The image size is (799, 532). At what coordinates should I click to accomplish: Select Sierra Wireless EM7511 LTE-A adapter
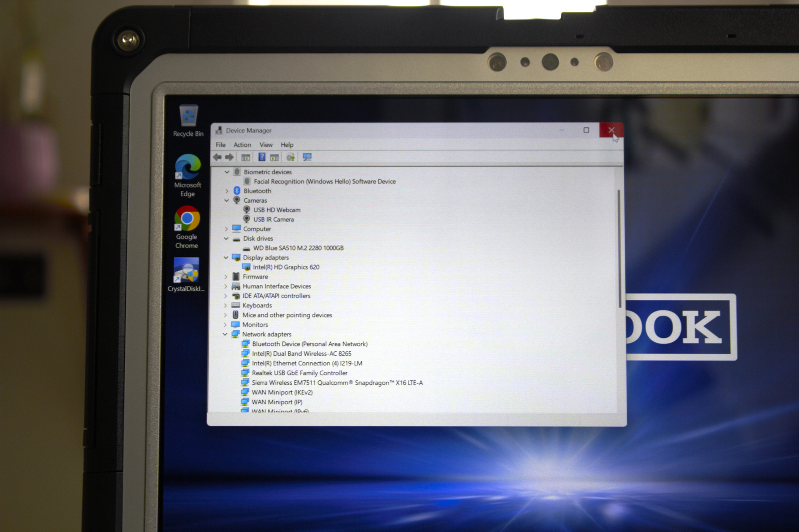[x=337, y=383]
